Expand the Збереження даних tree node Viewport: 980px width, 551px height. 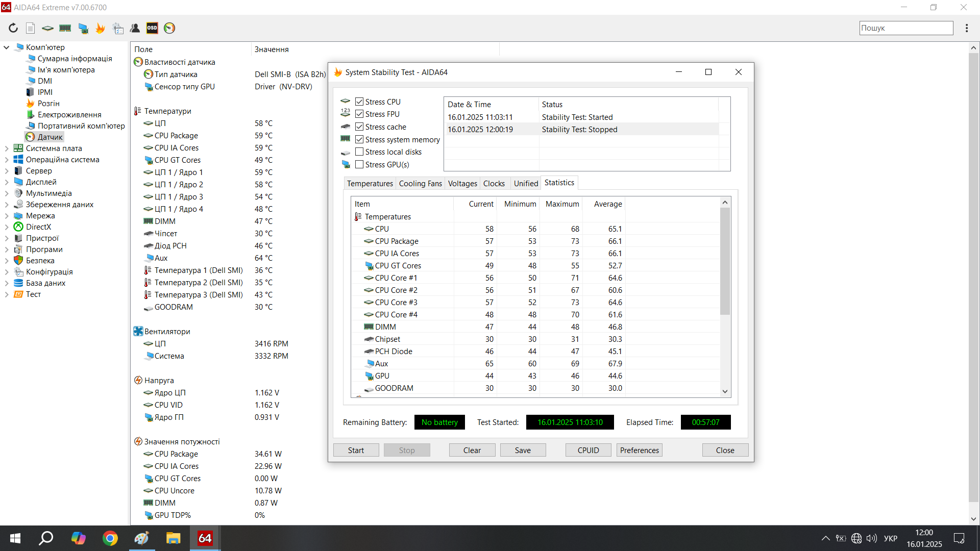coord(7,205)
